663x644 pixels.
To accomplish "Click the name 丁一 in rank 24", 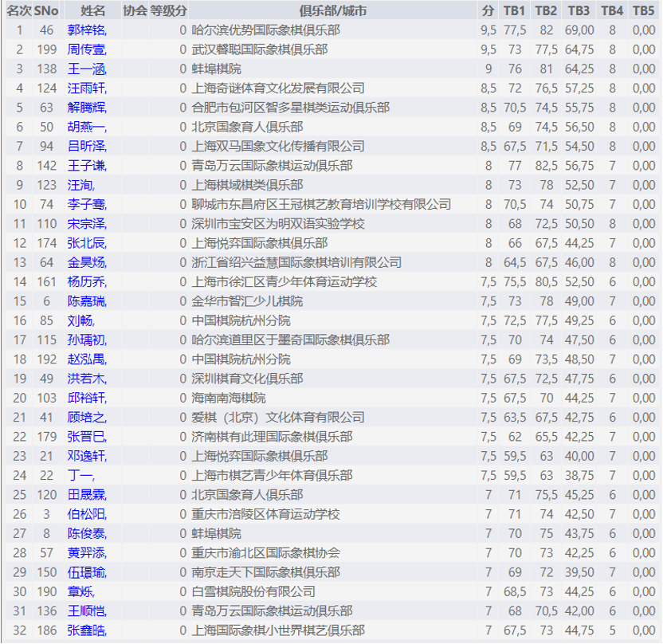I will pos(79,476).
